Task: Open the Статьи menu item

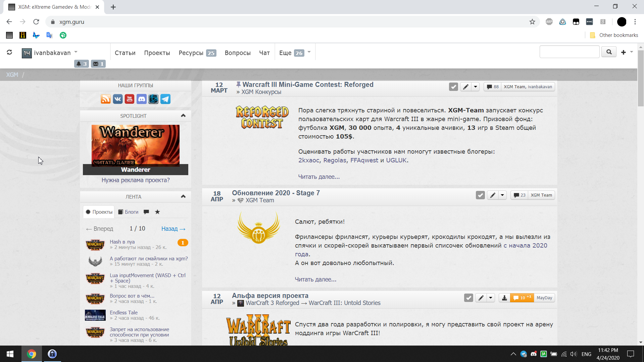Action: (125, 53)
